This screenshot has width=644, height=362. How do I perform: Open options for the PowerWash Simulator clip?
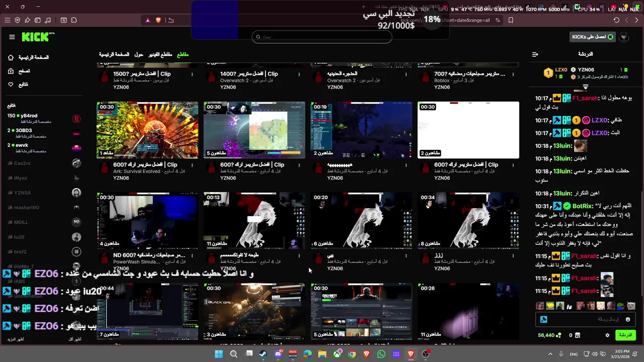[192, 255]
